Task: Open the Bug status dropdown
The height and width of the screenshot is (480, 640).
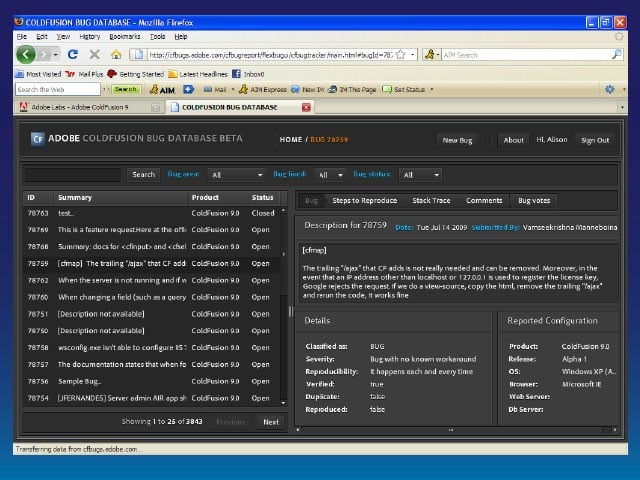Action: click(421, 175)
